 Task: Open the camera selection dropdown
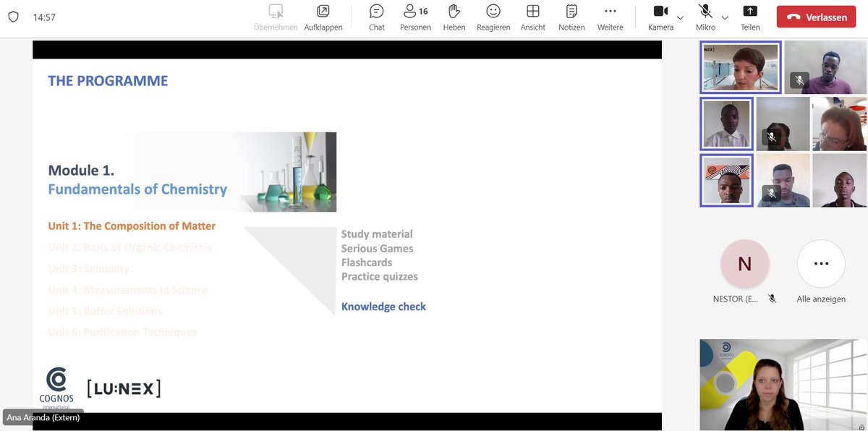[x=678, y=17]
